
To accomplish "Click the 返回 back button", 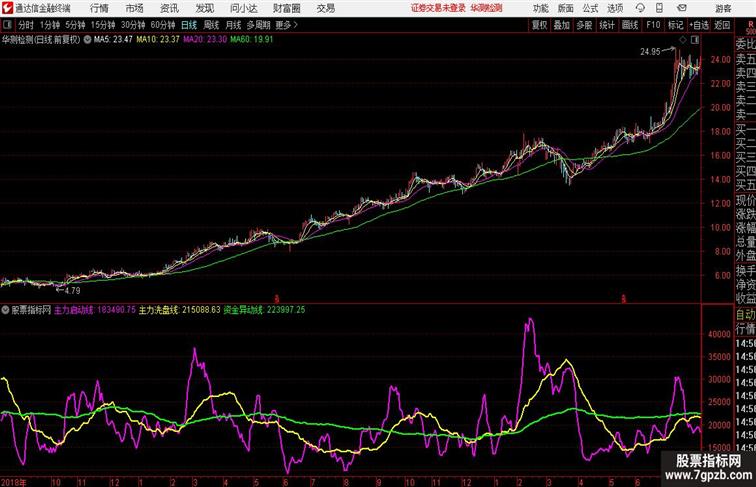I will point(722,25).
